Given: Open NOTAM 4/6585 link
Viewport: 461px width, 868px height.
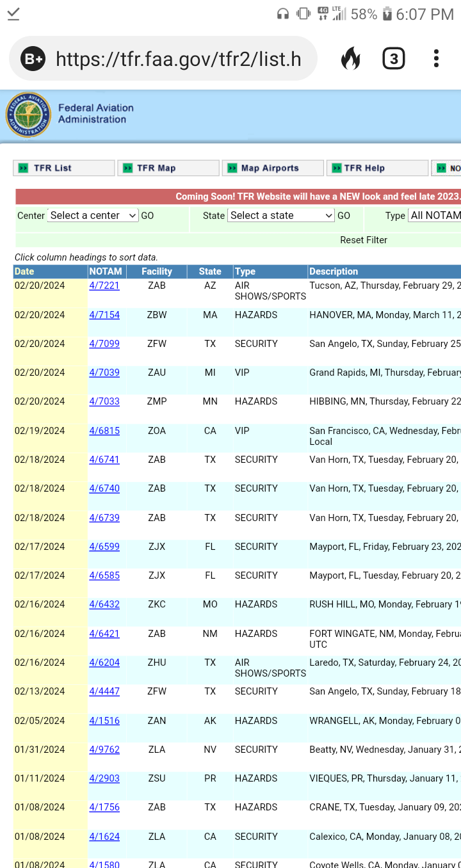Looking at the screenshot, I should (x=104, y=575).
